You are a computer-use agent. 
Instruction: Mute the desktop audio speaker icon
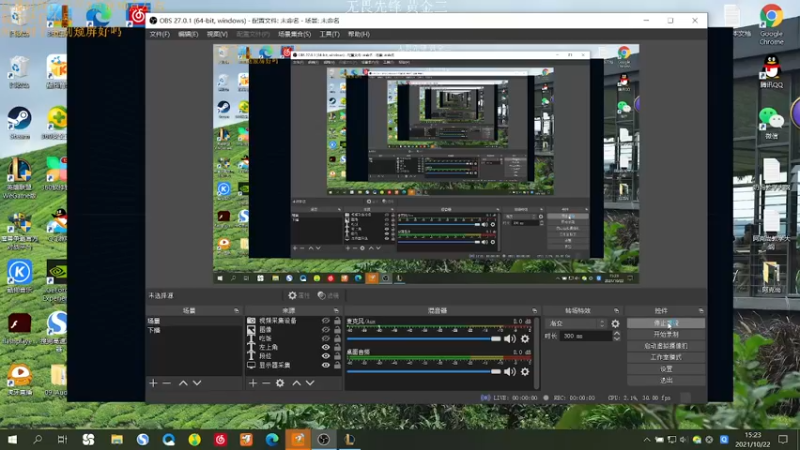click(510, 371)
